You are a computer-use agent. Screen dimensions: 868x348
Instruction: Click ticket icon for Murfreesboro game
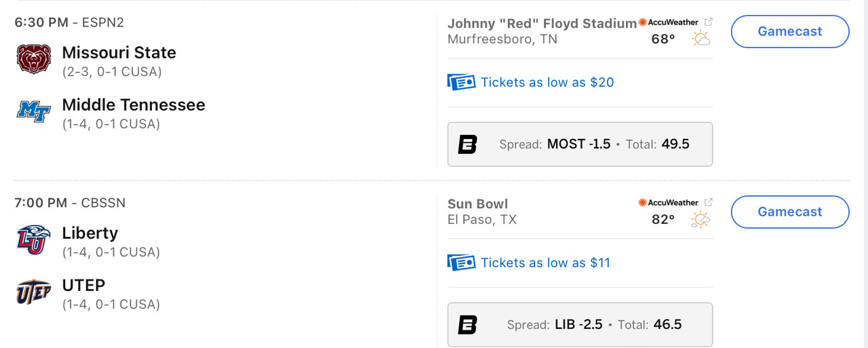click(x=461, y=82)
